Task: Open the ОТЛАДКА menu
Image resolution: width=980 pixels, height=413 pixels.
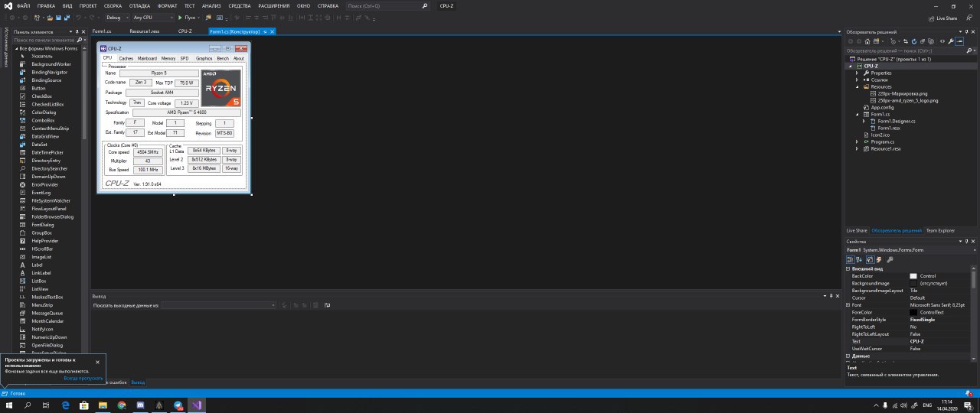Action: [x=139, y=5]
